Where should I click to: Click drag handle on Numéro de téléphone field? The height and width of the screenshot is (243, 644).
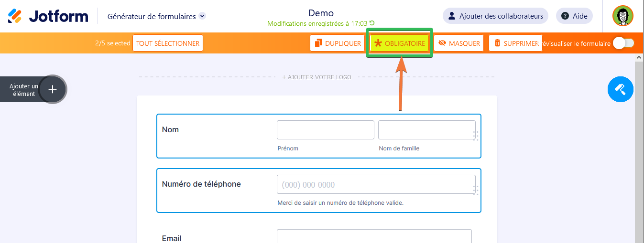[x=475, y=190]
